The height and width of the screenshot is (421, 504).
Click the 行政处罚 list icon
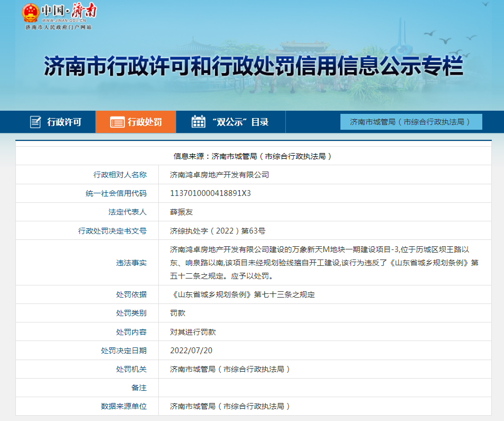pos(118,122)
